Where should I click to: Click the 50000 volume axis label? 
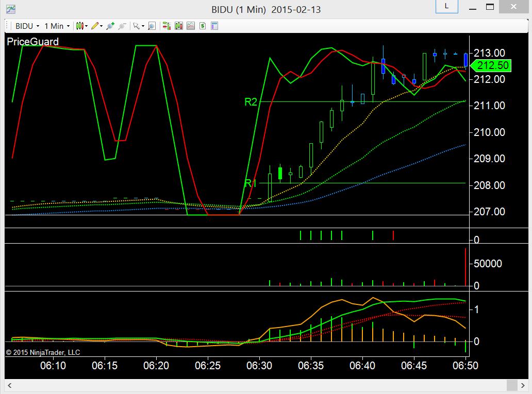click(x=488, y=264)
